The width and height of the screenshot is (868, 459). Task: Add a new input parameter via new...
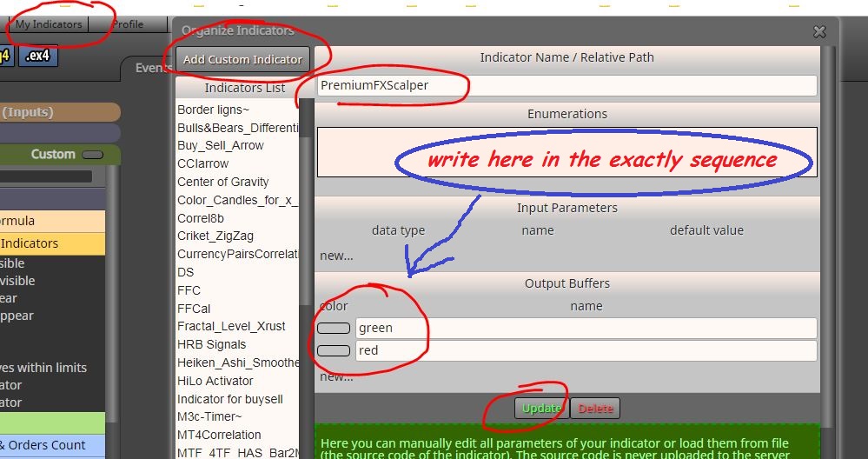click(336, 256)
